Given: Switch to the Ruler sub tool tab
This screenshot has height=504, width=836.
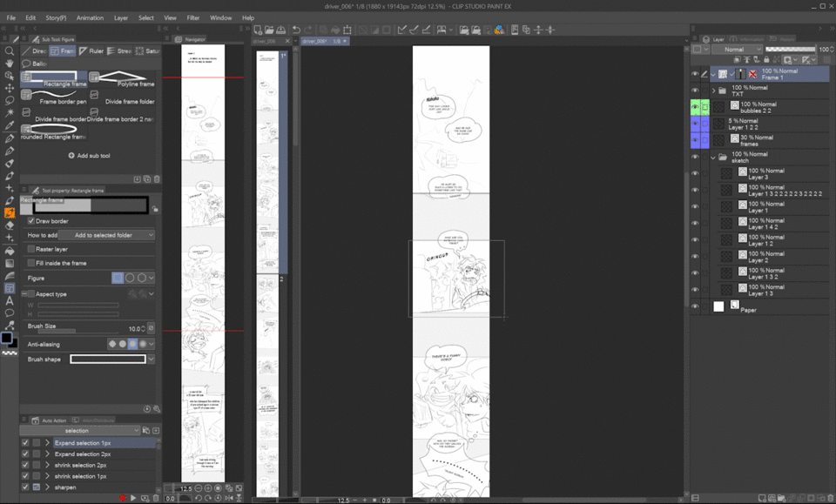Looking at the screenshot, I should [x=91, y=51].
